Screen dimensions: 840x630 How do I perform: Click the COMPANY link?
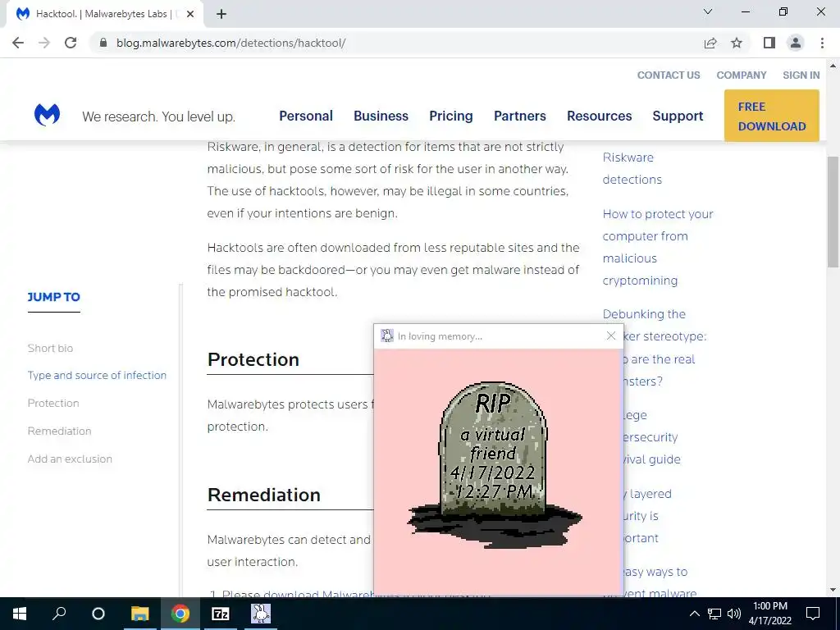[x=742, y=75]
